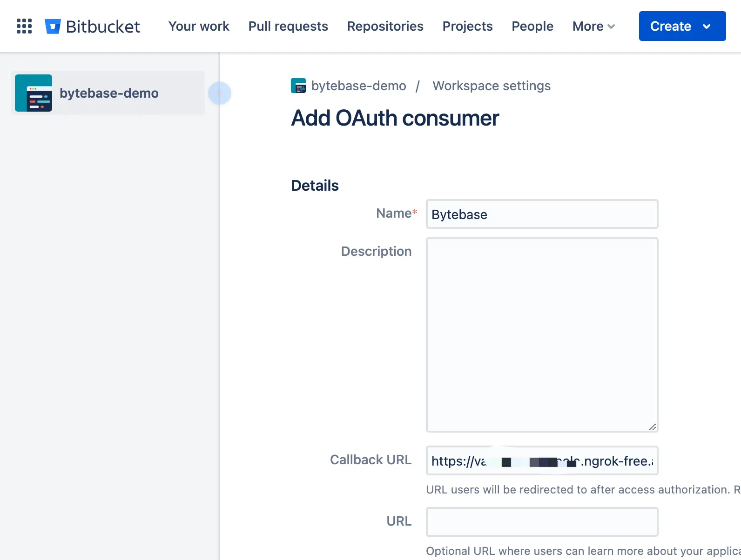Image resolution: width=741 pixels, height=560 pixels.
Task: Click the Bitbucket logo
Action: [92, 27]
